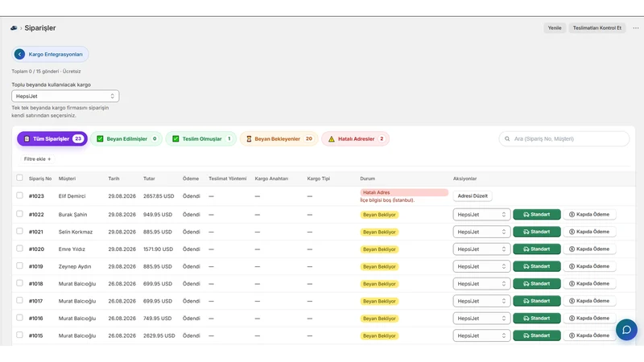Image resolution: width=644 pixels, height=362 pixels.
Task: Open HepsiJet dropdown for order #1022
Action: [481, 214]
